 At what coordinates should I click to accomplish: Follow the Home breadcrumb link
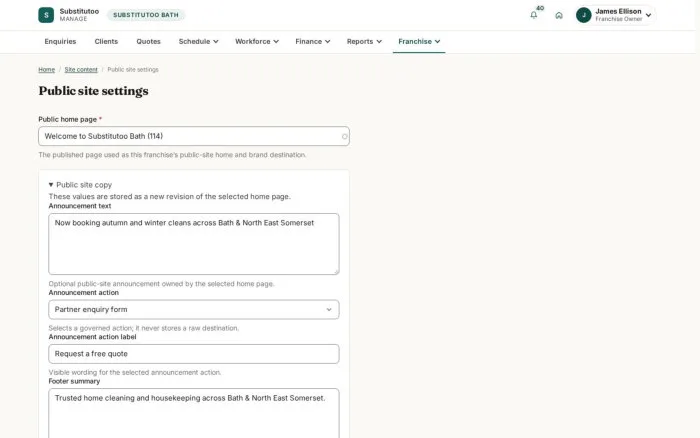(46, 70)
